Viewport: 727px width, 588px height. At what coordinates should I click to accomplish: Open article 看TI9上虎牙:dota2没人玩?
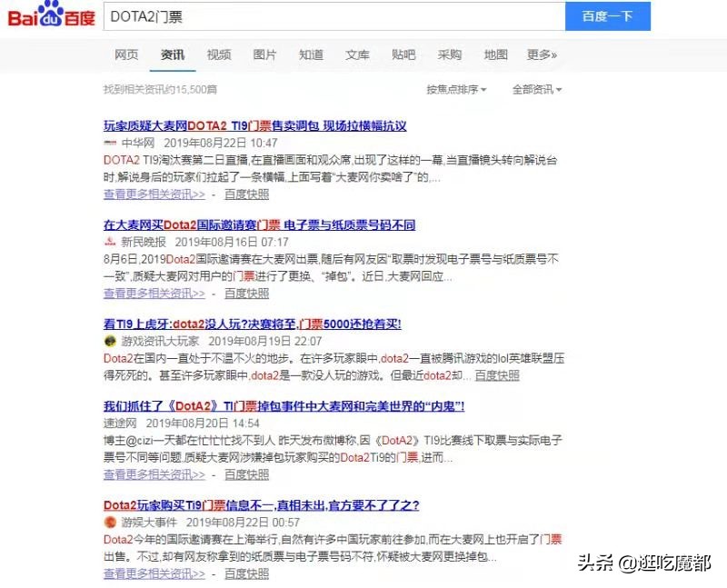coord(253,324)
